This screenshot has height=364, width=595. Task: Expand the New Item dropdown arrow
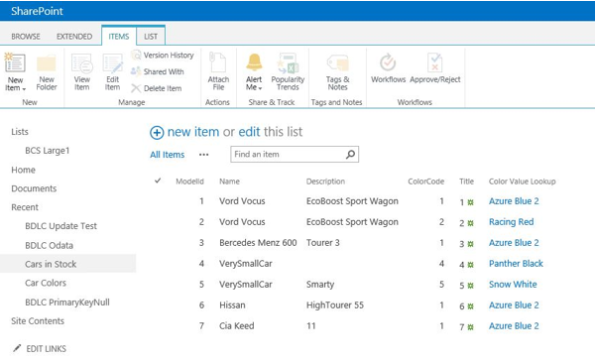point(24,89)
